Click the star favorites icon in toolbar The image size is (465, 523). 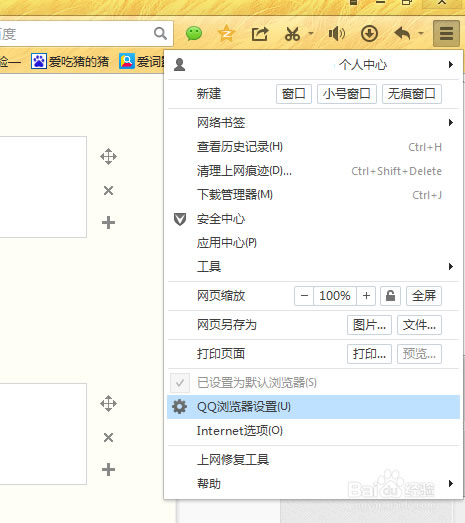(226, 34)
